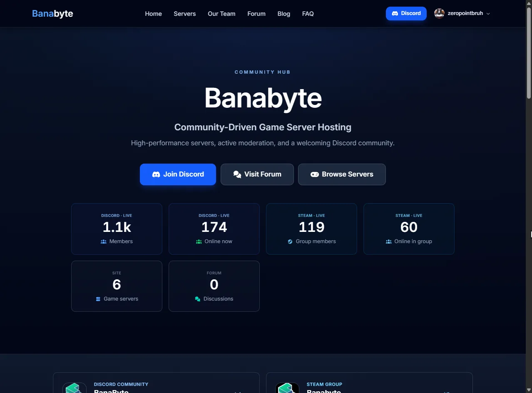Click the chat bubbles icon on Visit Forum
532x393 pixels.
[x=237, y=174]
